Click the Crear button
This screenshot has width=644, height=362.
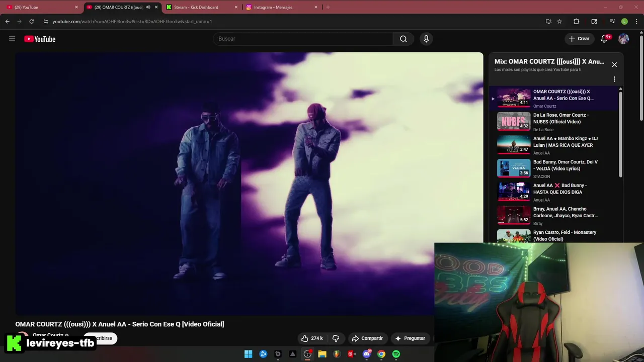(579, 39)
